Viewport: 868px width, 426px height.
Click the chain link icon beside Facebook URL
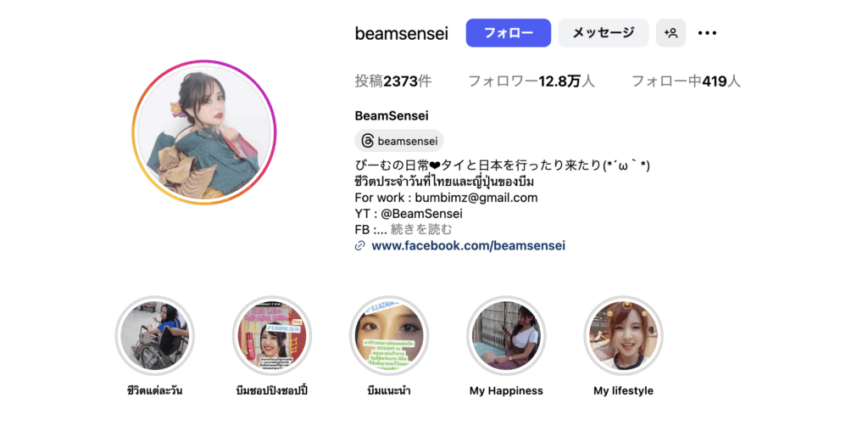point(359,245)
